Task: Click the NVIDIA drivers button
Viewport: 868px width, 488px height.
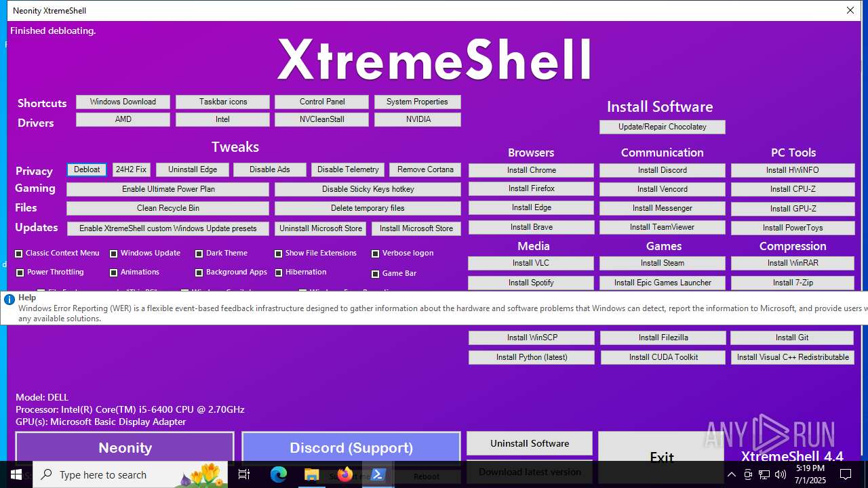Action: [x=418, y=119]
